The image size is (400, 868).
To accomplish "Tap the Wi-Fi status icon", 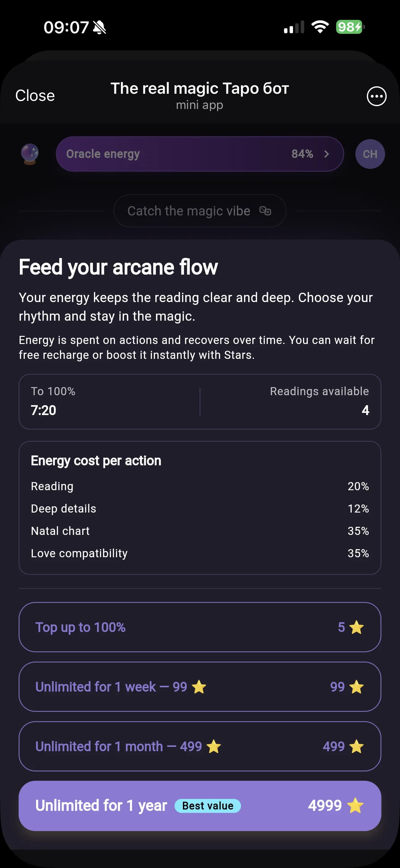I will [x=320, y=27].
